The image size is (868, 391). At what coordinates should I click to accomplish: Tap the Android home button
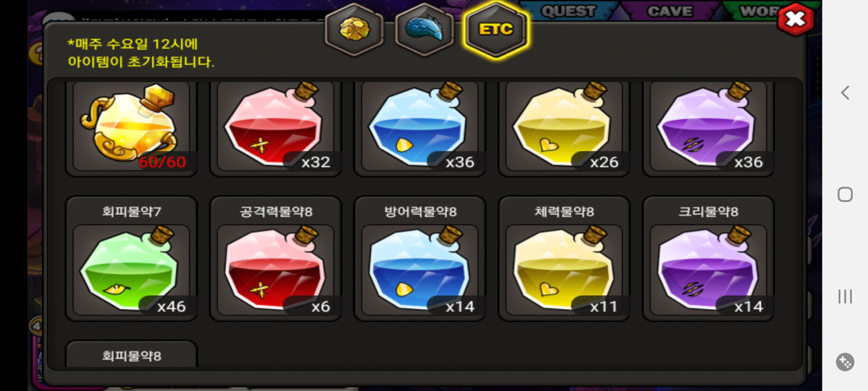(845, 194)
